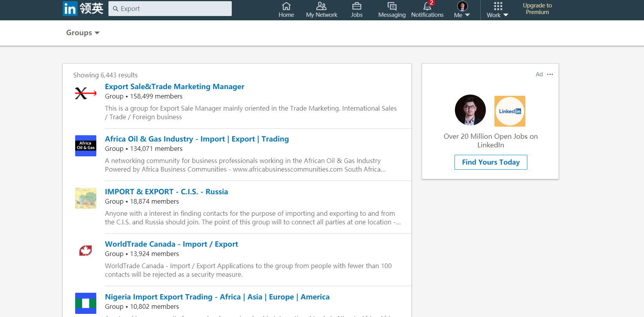Click the profile photo in the ad
644x317 pixels.
470,110
